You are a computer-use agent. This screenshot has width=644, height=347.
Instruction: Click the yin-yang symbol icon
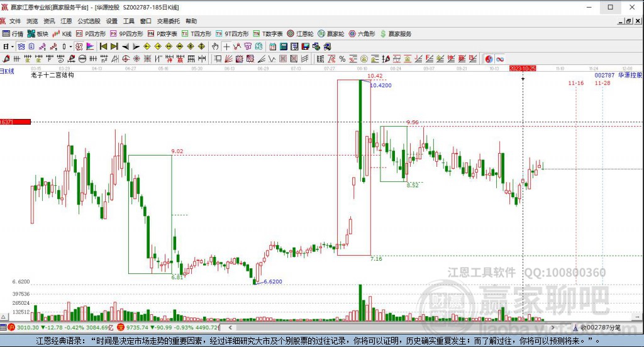click(x=489, y=59)
